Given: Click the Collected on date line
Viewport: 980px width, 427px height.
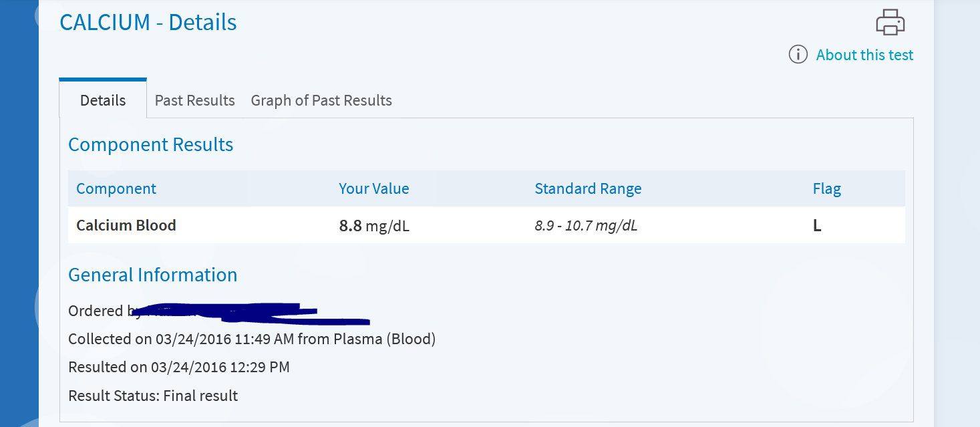Looking at the screenshot, I should 252,339.
